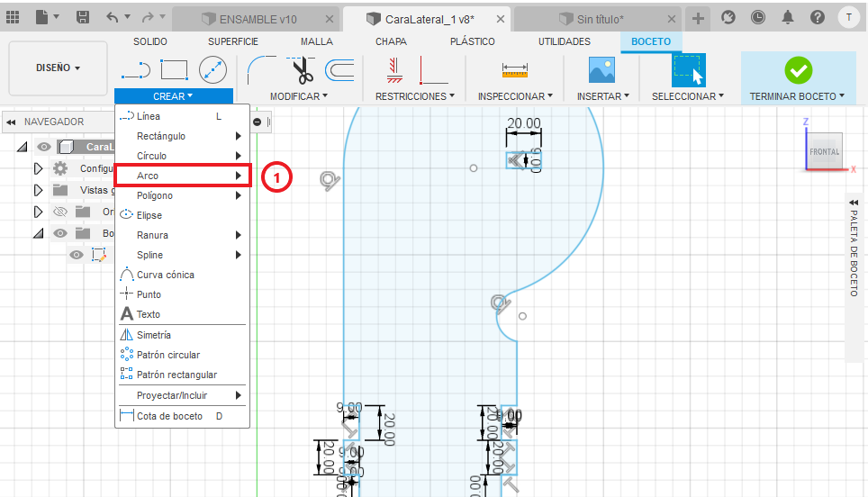Select the Trim scissors tool
The width and height of the screenshot is (868, 497).
[x=301, y=70]
